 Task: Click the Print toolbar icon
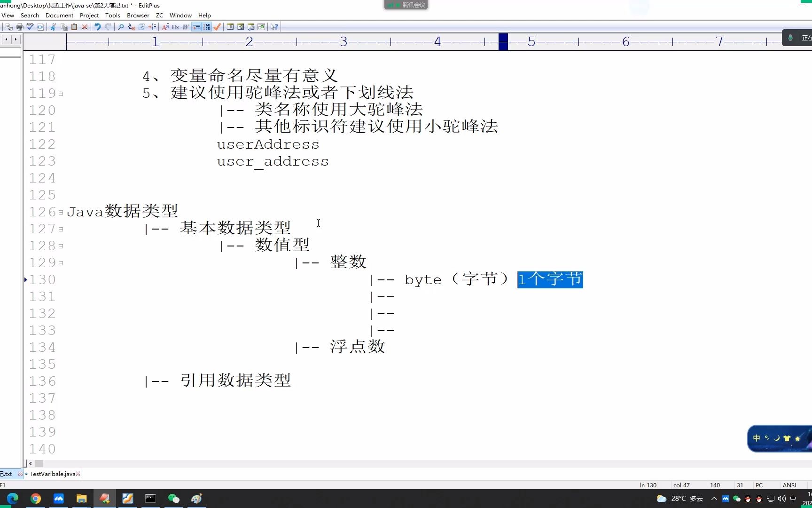point(20,27)
